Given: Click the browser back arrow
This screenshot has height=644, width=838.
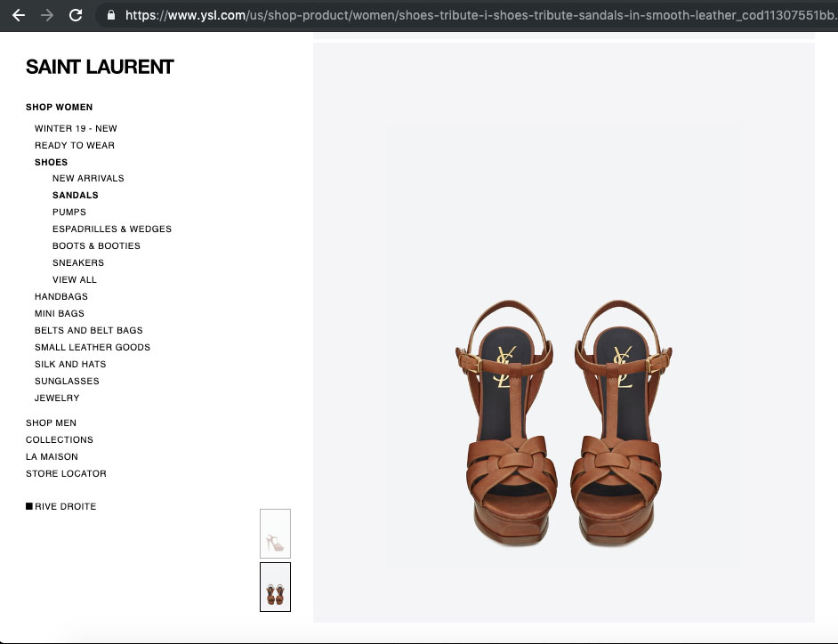Looking at the screenshot, I should tap(19, 15).
